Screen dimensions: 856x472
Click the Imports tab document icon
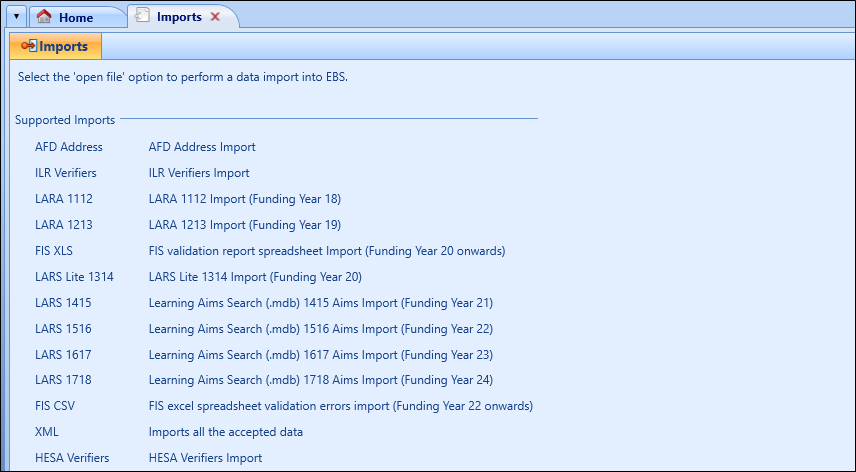pos(142,15)
